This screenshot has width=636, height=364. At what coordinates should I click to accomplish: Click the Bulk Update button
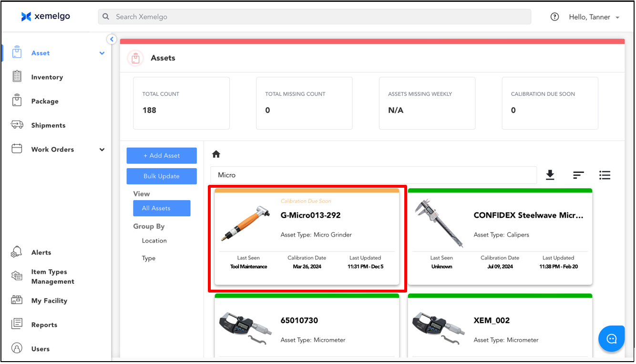(162, 176)
